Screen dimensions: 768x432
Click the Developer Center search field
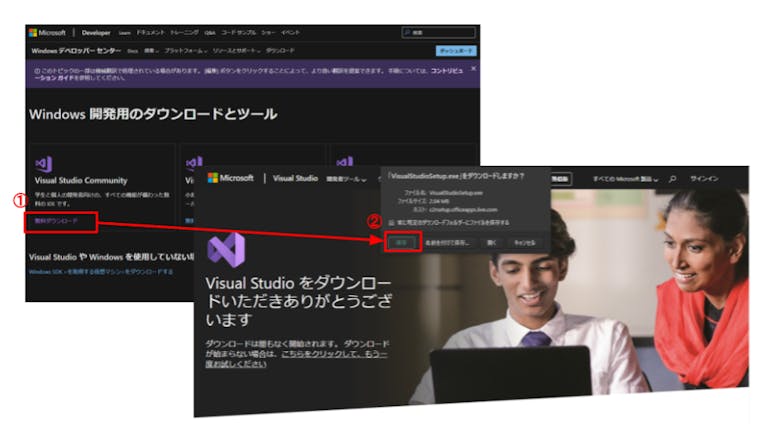click(439, 33)
